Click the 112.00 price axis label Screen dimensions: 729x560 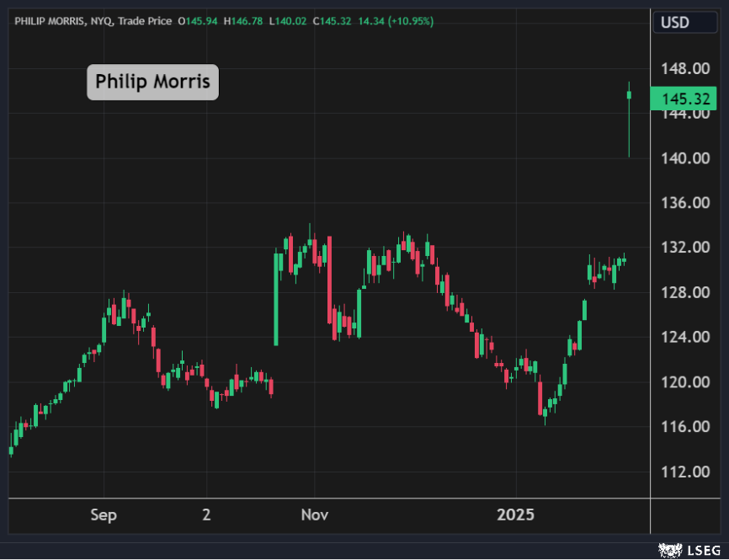click(x=686, y=472)
